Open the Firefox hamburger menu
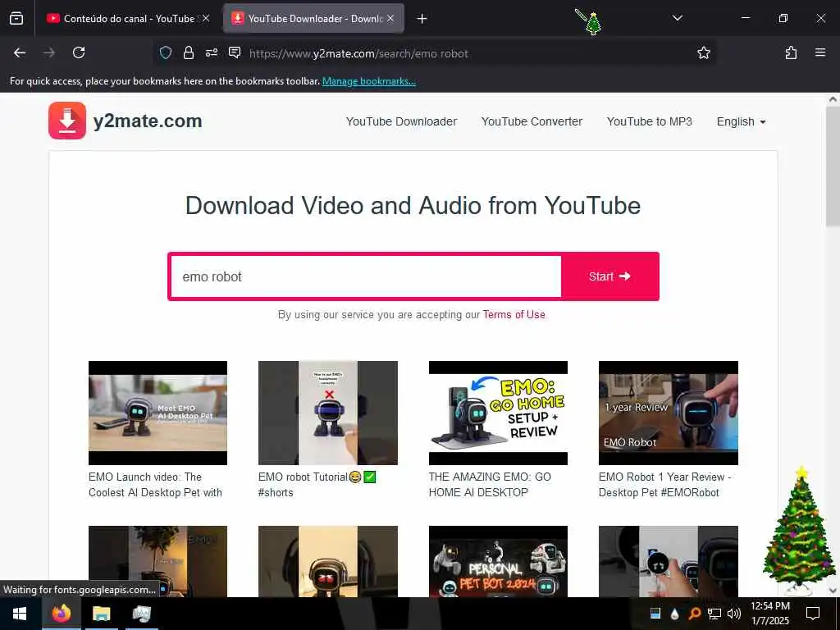840x630 pixels. [x=819, y=52]
